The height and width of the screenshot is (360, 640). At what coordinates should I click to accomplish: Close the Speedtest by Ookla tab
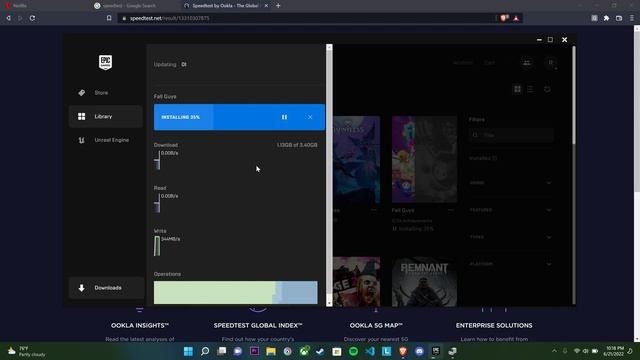[266, 6]
